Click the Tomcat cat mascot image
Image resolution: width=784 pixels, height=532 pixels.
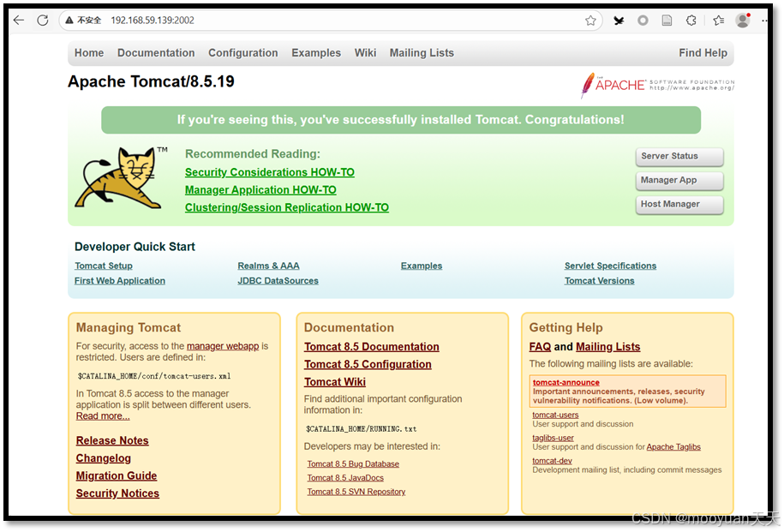pyautogui.click(x=121, y=177)
